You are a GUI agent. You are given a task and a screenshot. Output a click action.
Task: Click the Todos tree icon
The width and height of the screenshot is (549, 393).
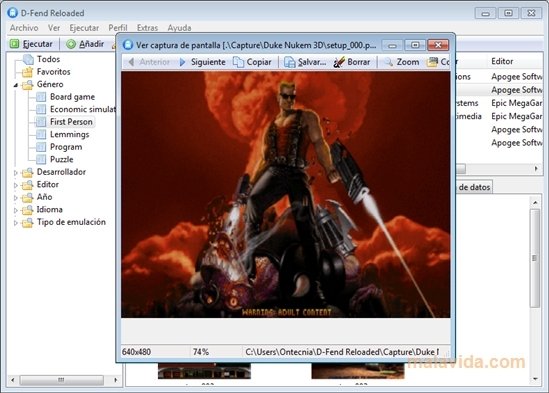click(28, 59)
